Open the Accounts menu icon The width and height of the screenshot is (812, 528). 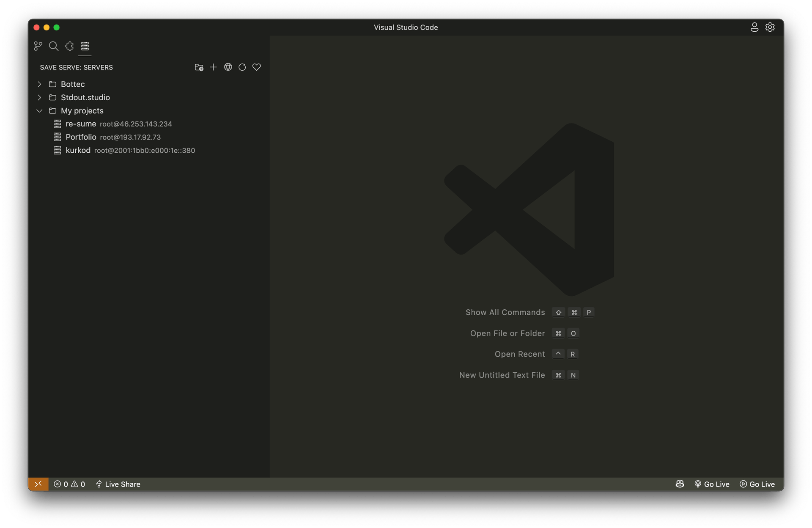(754, 27)
